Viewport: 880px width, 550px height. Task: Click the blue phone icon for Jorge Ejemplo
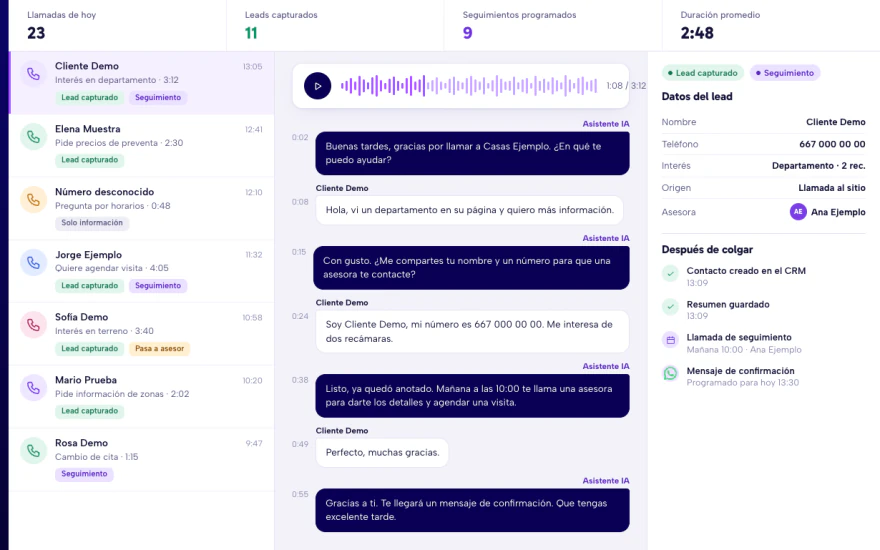pyautogui.click(x=33, y=262)
